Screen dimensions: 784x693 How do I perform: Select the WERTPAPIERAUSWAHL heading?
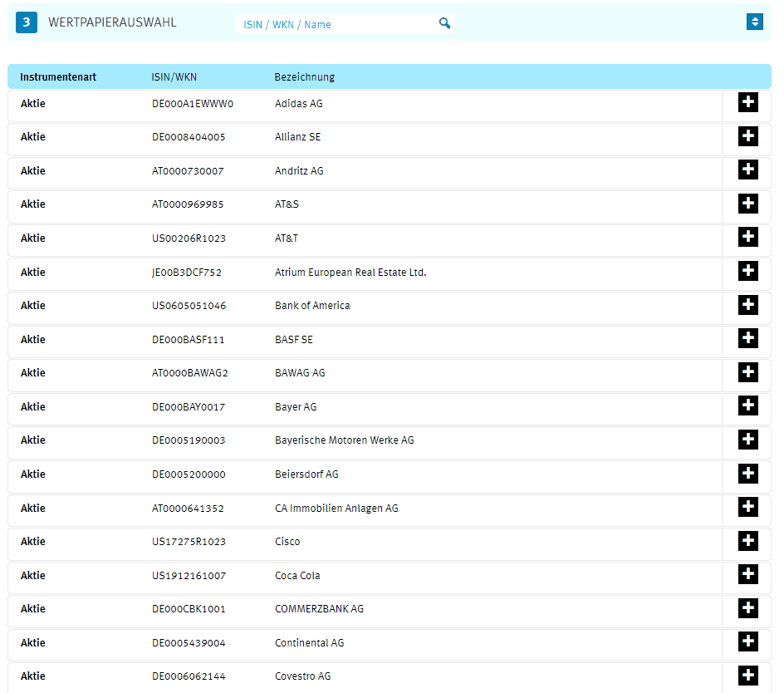coord(112,22)
